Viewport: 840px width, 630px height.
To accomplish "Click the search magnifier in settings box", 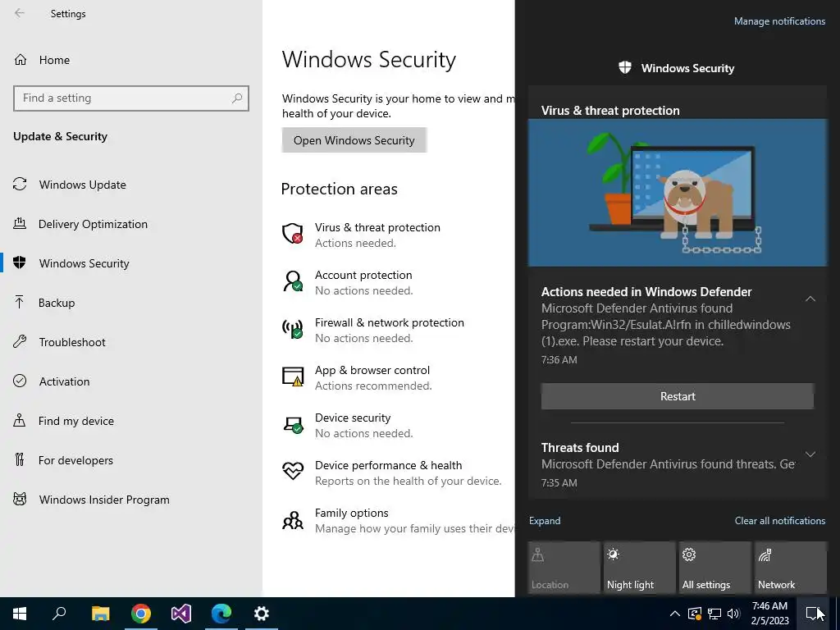I will 237,98.
